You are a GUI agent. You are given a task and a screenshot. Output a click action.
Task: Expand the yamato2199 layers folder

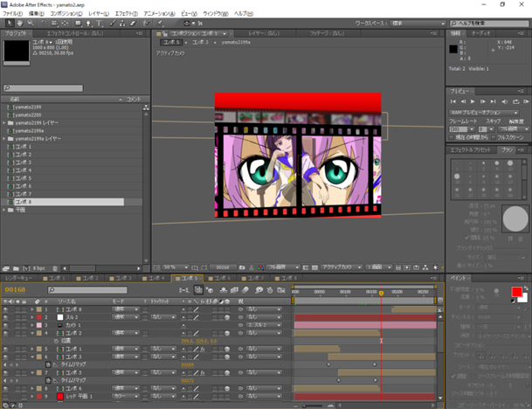point(4,123)
